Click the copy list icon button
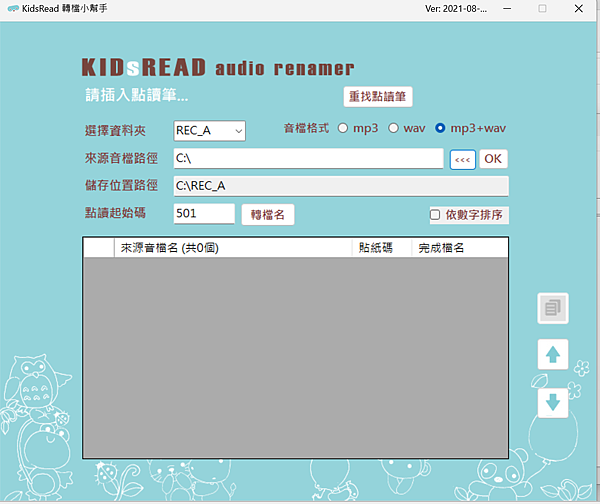 553,308
